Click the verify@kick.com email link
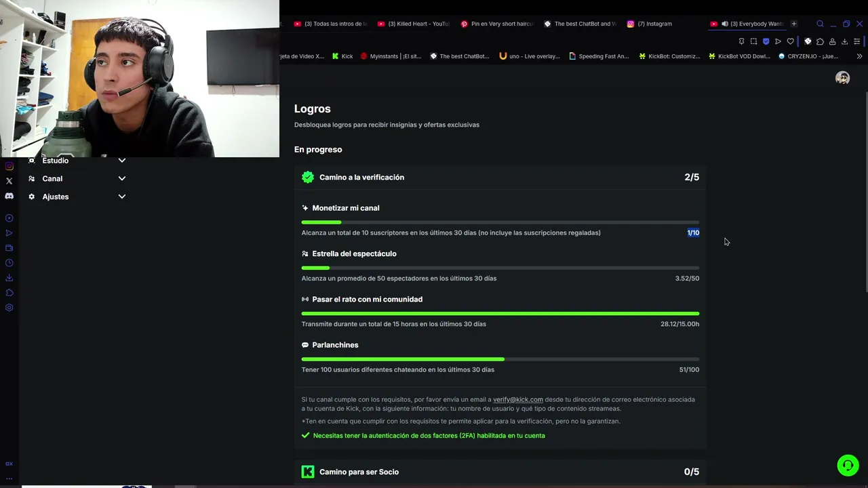 518,400
